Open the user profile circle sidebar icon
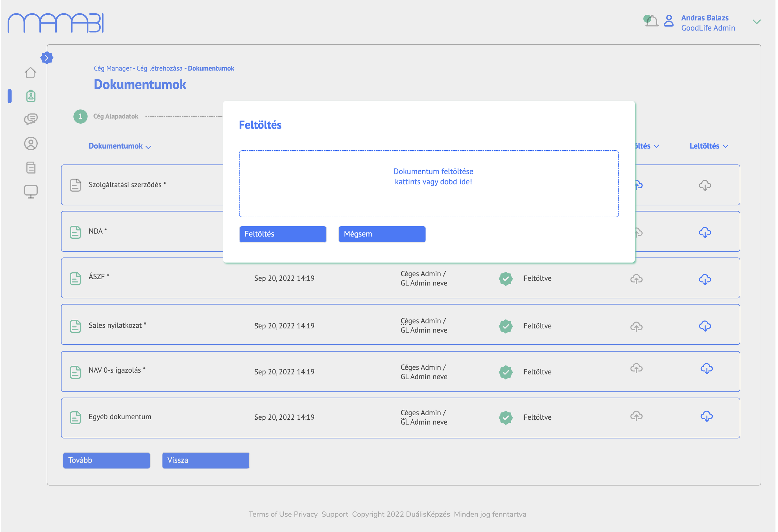778x532 pixels. click(31, 144)
